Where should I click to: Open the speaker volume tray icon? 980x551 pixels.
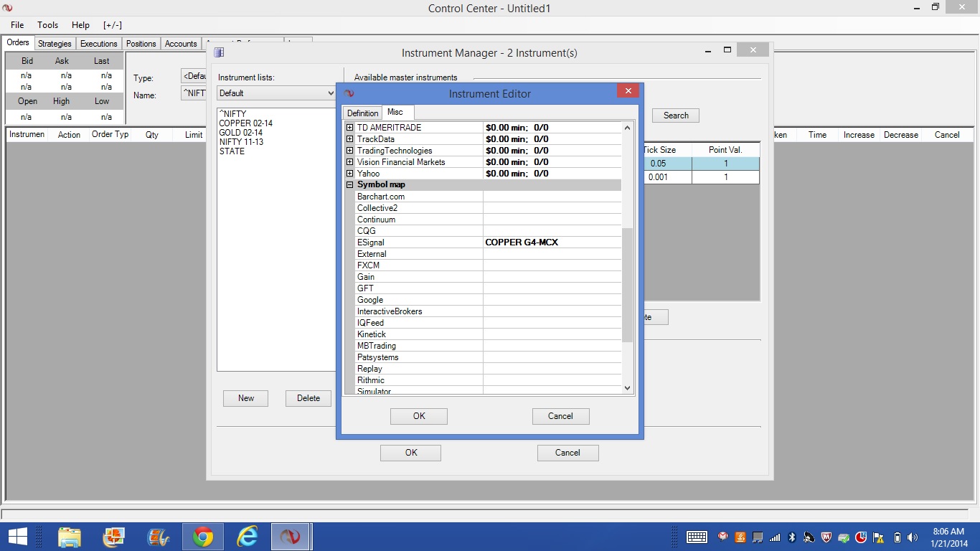pos(913,537)
